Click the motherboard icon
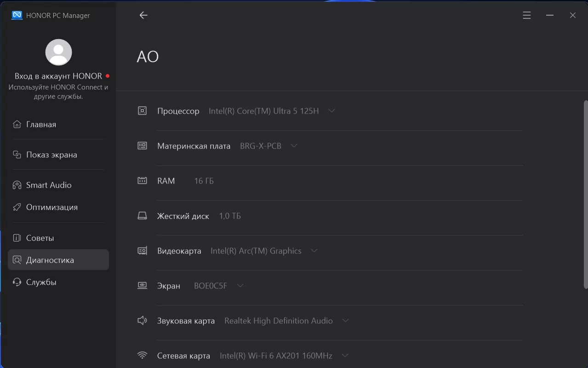This screenshot has width=588, height=368. tap(143, 146)
